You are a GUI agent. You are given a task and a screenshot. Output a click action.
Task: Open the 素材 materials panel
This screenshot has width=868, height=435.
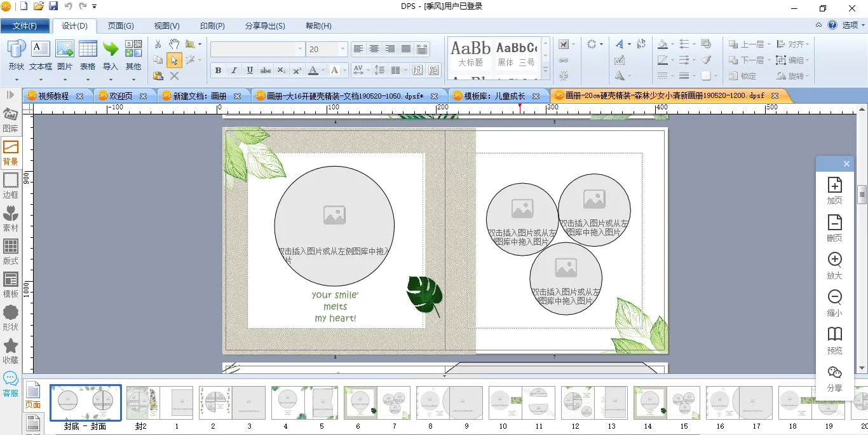point(11,218)
